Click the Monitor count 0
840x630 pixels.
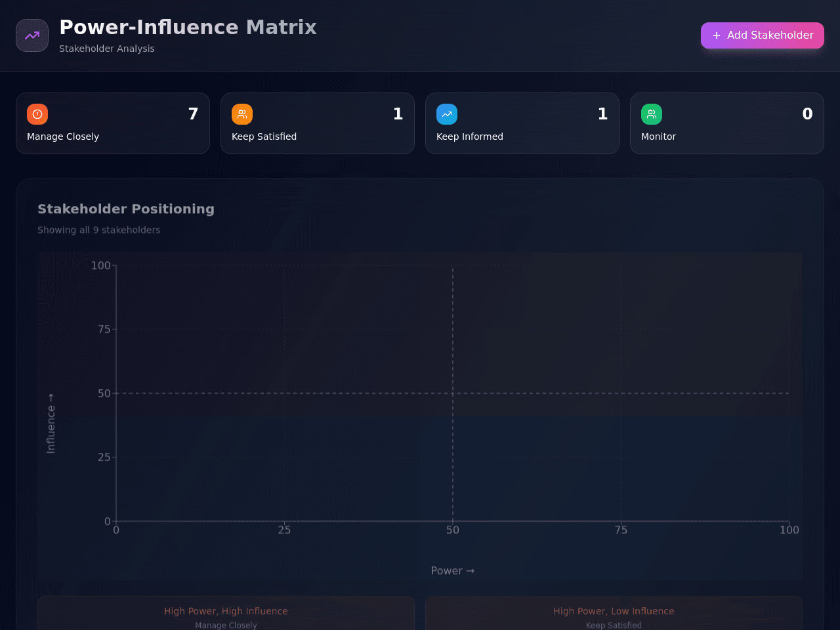point(807,114)
